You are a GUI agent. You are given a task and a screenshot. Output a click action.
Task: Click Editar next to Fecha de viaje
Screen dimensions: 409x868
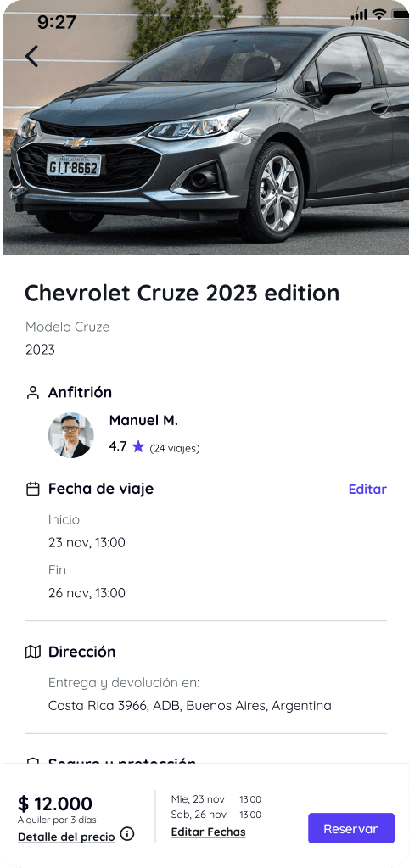pyautogui.click(x=367, y=490)
